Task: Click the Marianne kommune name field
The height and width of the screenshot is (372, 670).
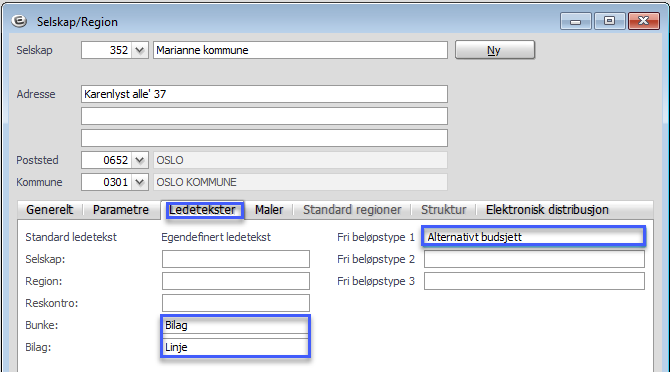Action: click(300, 50)
